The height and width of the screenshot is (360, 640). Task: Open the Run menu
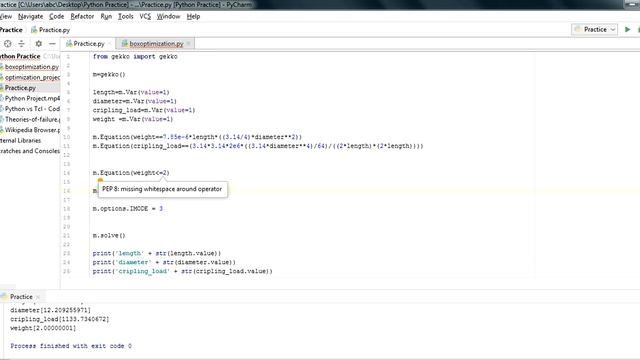click(106, 16)
